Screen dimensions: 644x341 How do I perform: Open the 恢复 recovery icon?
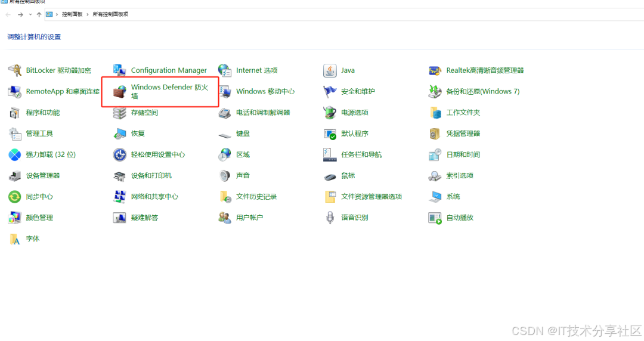[x=119, y=134]
